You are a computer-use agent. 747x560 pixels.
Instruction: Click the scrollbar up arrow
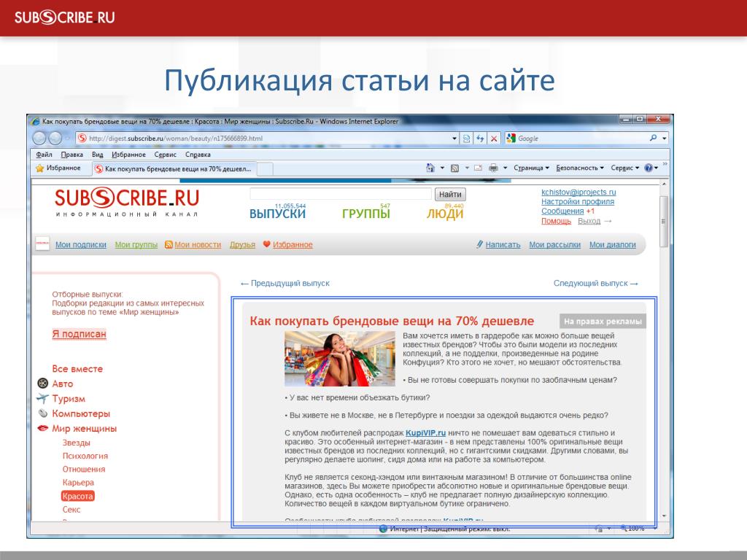pos(664,184)
